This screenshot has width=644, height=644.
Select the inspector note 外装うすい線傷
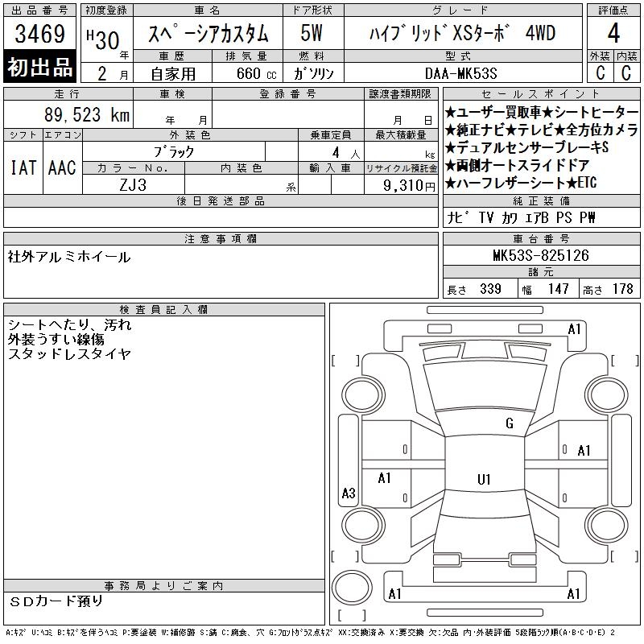(x=56, y=339)
